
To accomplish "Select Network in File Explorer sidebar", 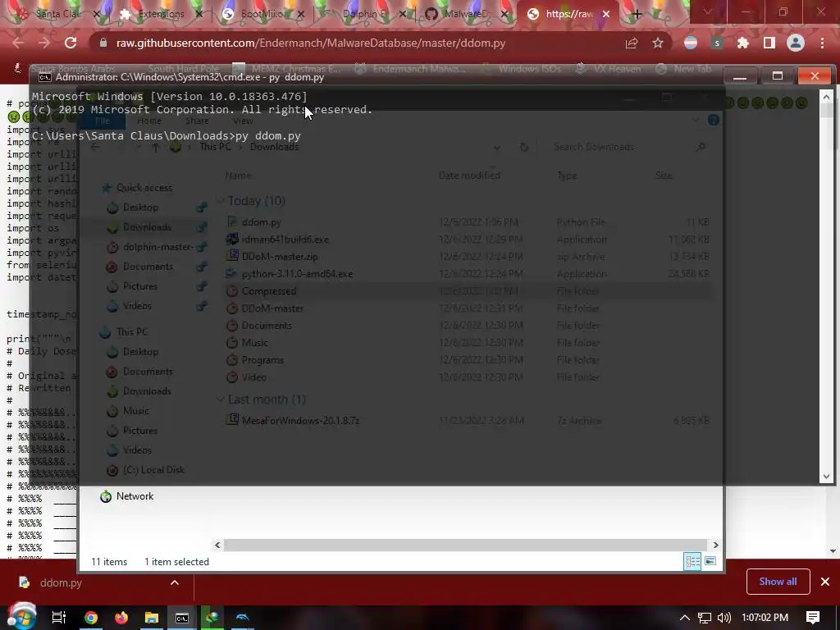I will point(135,496).
